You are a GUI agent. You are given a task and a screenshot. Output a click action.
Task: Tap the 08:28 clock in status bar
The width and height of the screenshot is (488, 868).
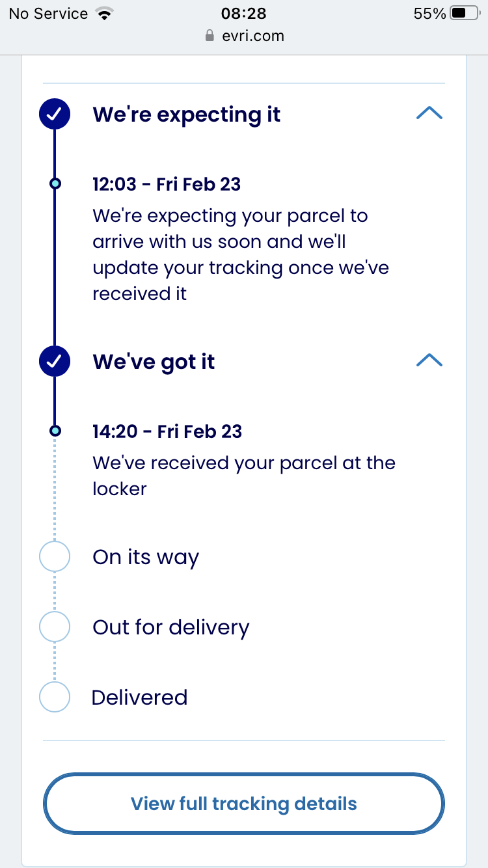pos(244,14)
